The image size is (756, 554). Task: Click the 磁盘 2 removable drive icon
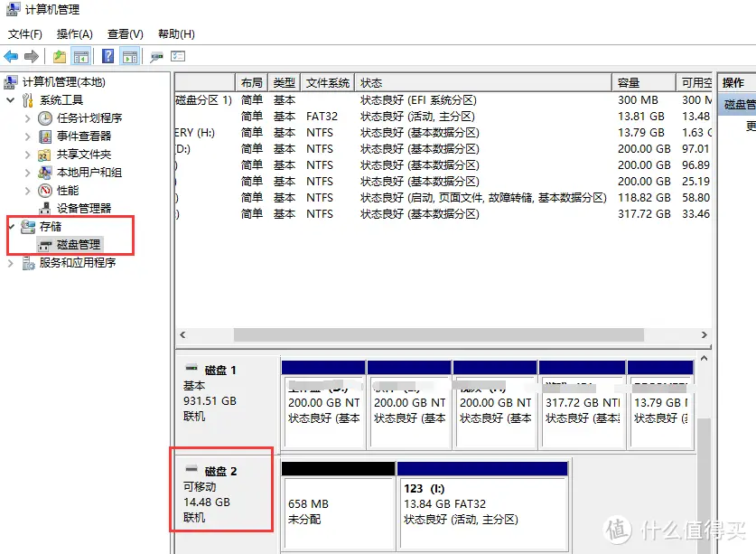pos(191,468)
